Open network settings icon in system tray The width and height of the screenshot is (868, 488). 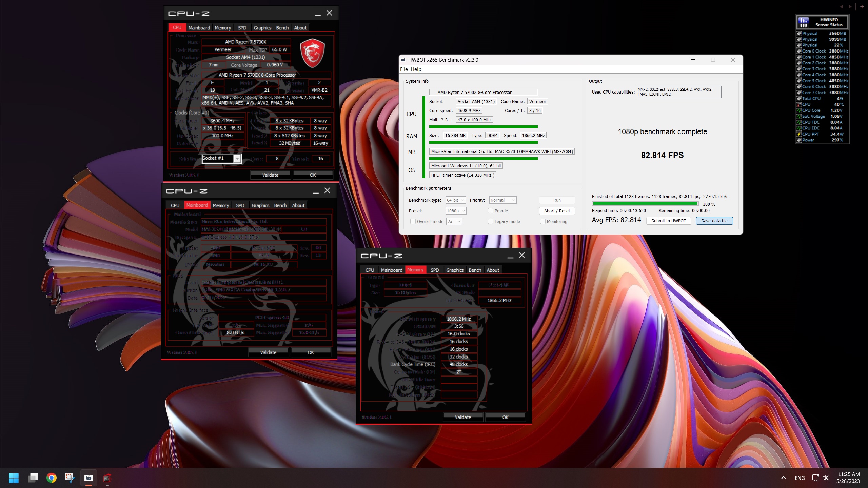pyautogui.click(x=815, y=478)
